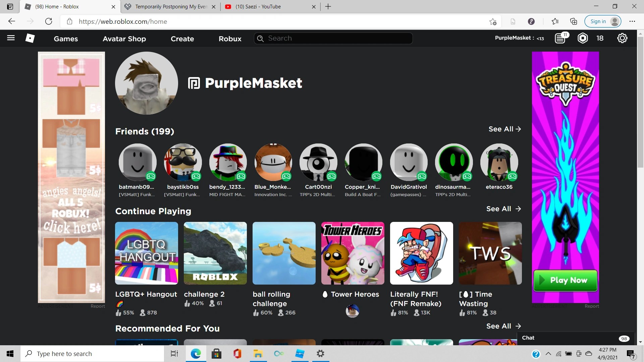
Task: Click the Roblox logo home icon
Action: tap(30, 38)
